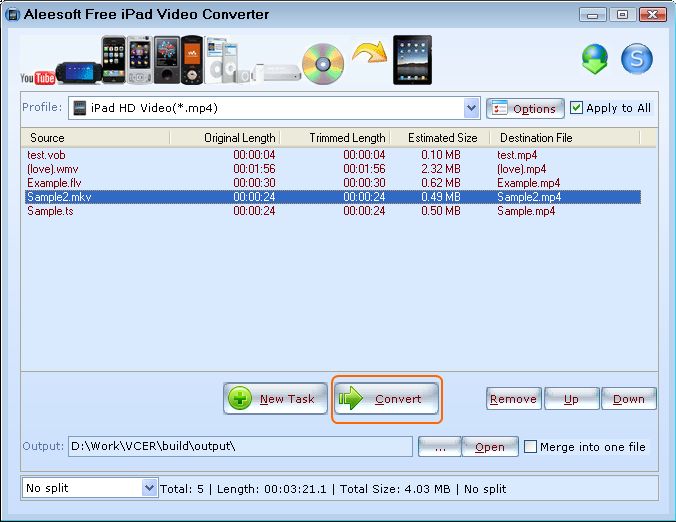The image size is (676, 522).
Task: Select the Example.flv row
Action: pyautogui.click(x=333, y=183)
